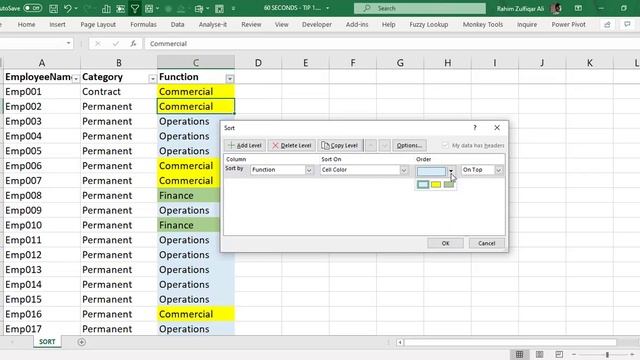Click the last Quick Access layout icon
This screenshot has height=360, width=640.
click(219, 8)
